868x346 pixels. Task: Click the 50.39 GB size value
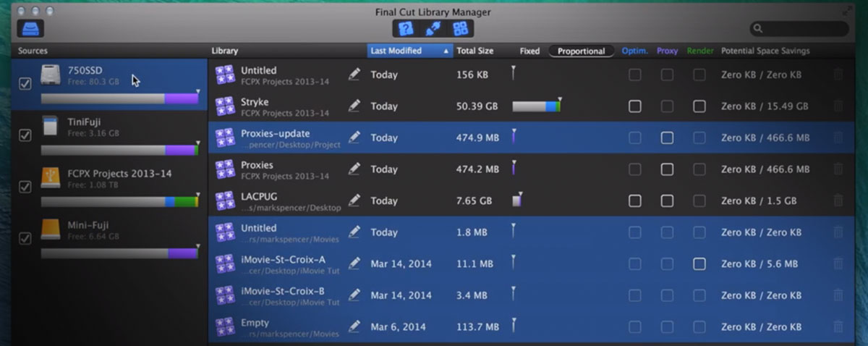(477, 106)
